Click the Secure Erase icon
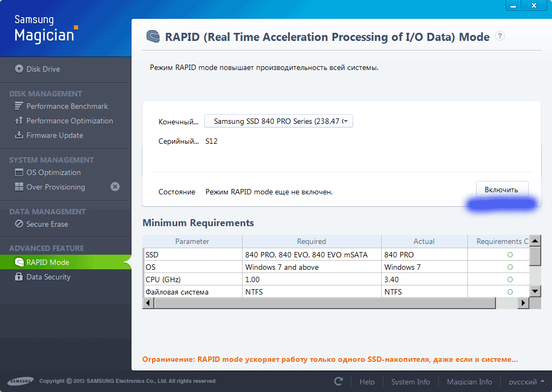The height and width of the screenshot is (392, 552). tap(19, 224)
